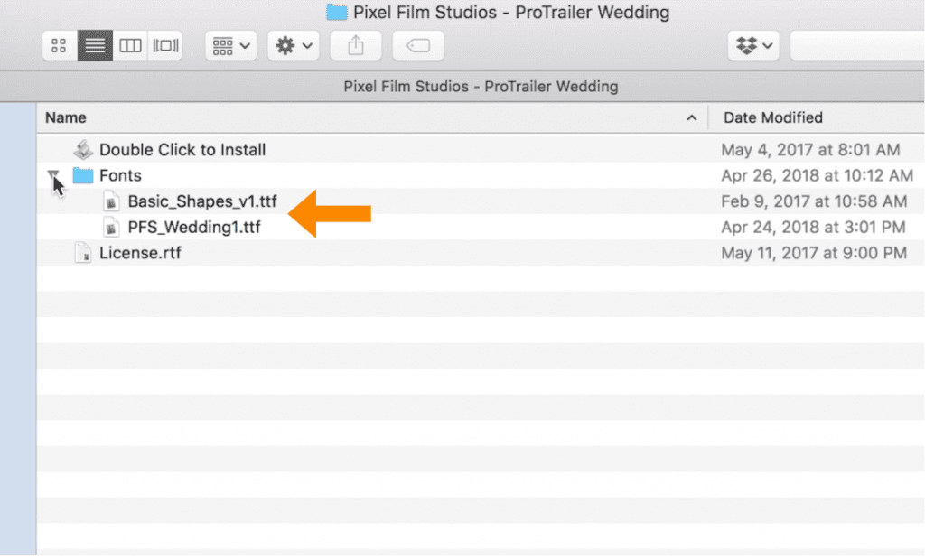925x560 pixels.
Task: Click the Finder search field
Action: [x=857, y=45]
